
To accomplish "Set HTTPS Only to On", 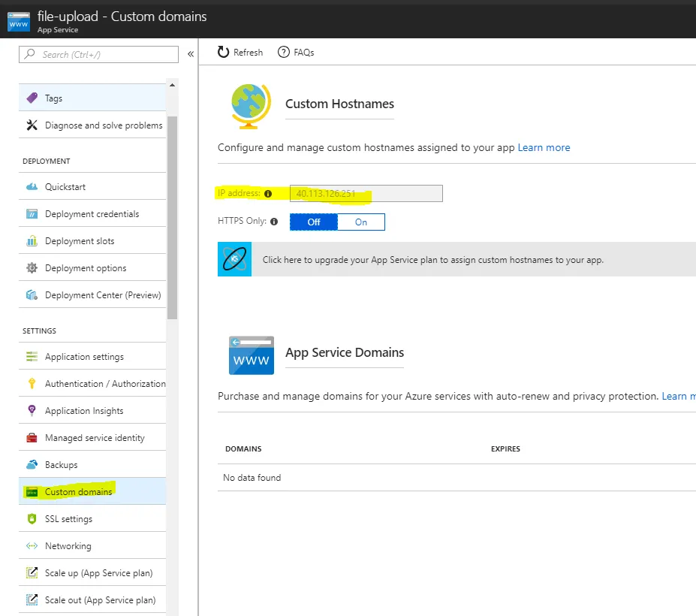I will (361, 222).
